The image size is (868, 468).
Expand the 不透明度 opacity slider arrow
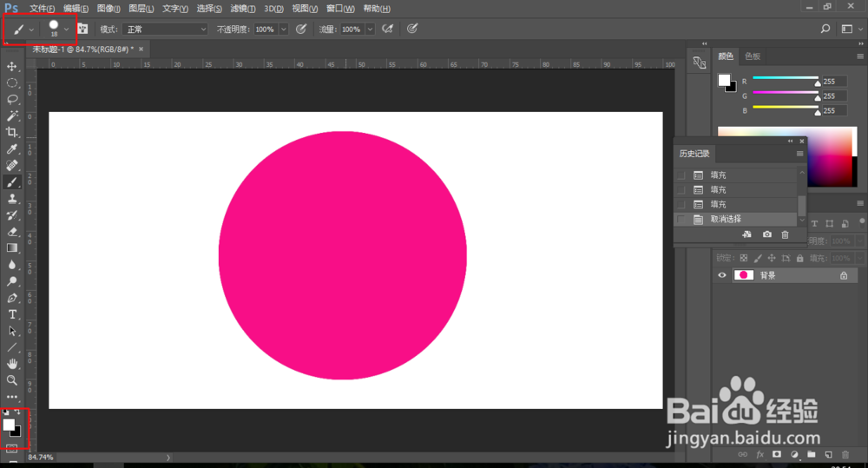click(284, 30)
